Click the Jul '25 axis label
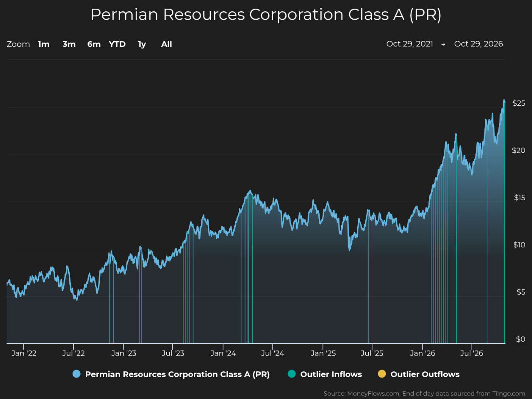The image size is (532, 399). point(372,353)
